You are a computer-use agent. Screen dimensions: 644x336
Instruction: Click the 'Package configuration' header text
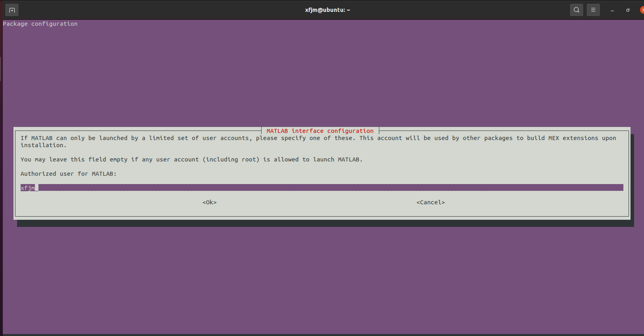pos(40,24)
